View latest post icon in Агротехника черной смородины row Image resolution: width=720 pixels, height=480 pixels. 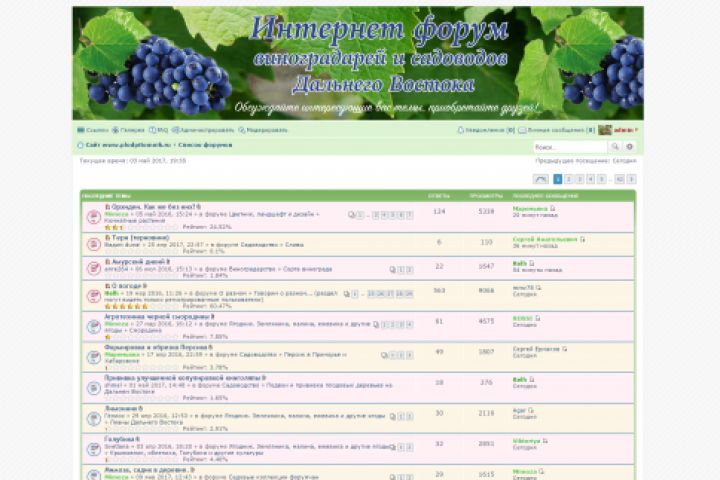pos(537,318)
